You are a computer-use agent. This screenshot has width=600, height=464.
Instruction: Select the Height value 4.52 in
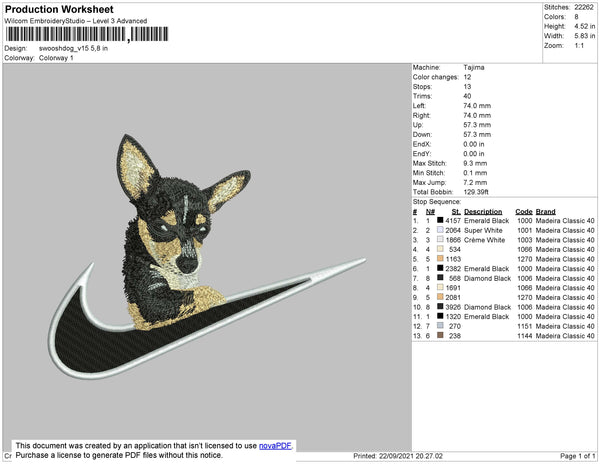(585, 26)
